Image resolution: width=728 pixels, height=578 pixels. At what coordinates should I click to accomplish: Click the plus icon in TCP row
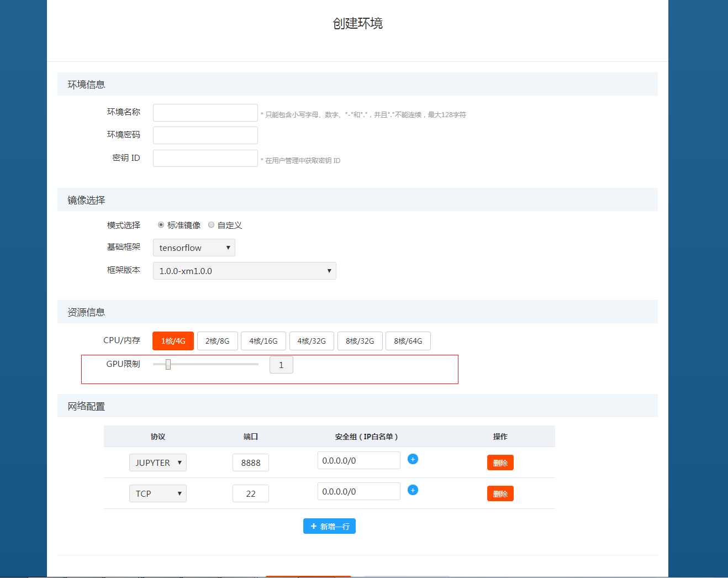pyautogui.click(x=413, y=490)
